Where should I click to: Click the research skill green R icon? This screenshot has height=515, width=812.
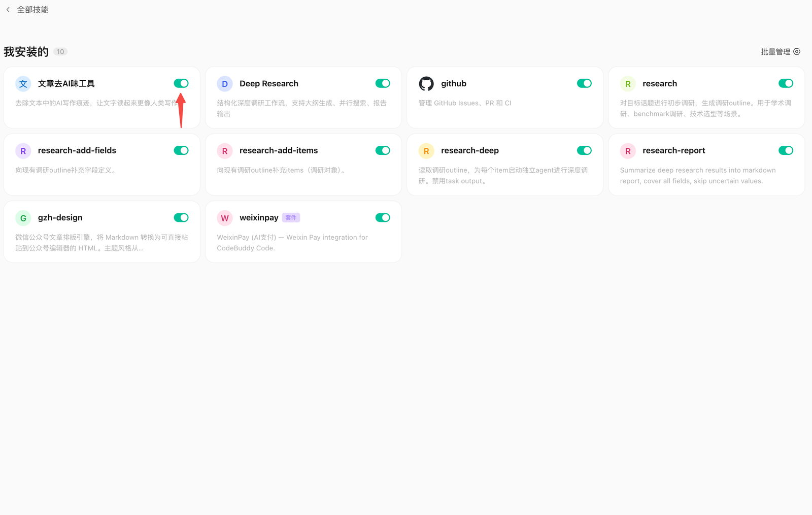point(628,84)
